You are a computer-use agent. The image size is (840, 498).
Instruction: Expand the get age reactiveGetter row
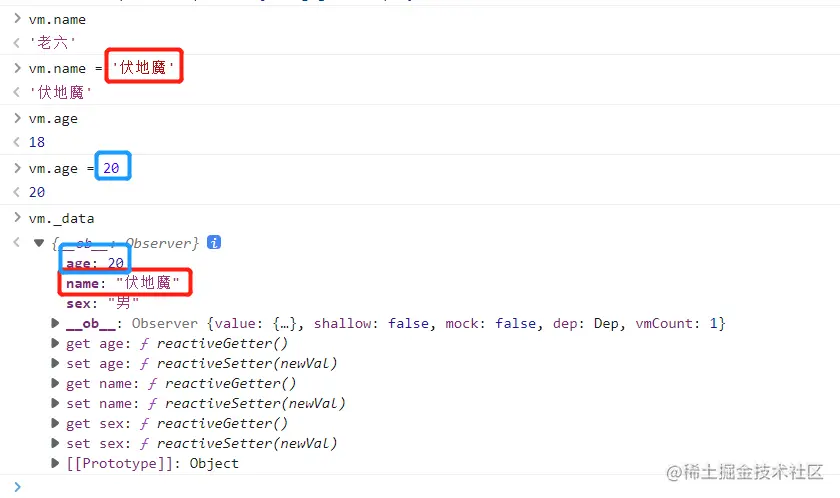(x=55, y=343)
